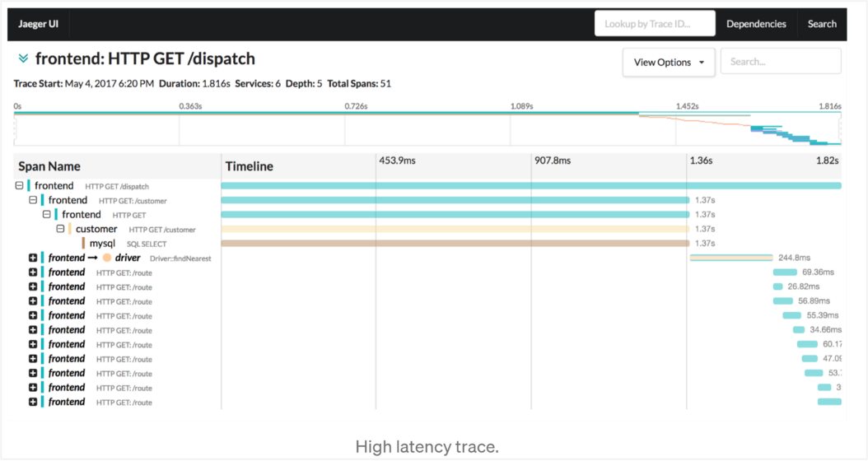This screenshot has height=461, width=868.
Task: Click the 55.39ms route span bar
Action: click(791, 315)
